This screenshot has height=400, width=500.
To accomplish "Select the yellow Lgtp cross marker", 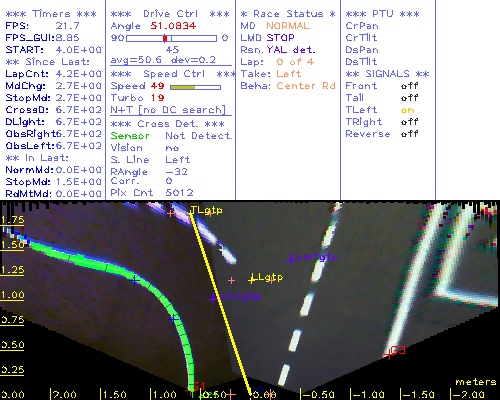I will [252, 279].
